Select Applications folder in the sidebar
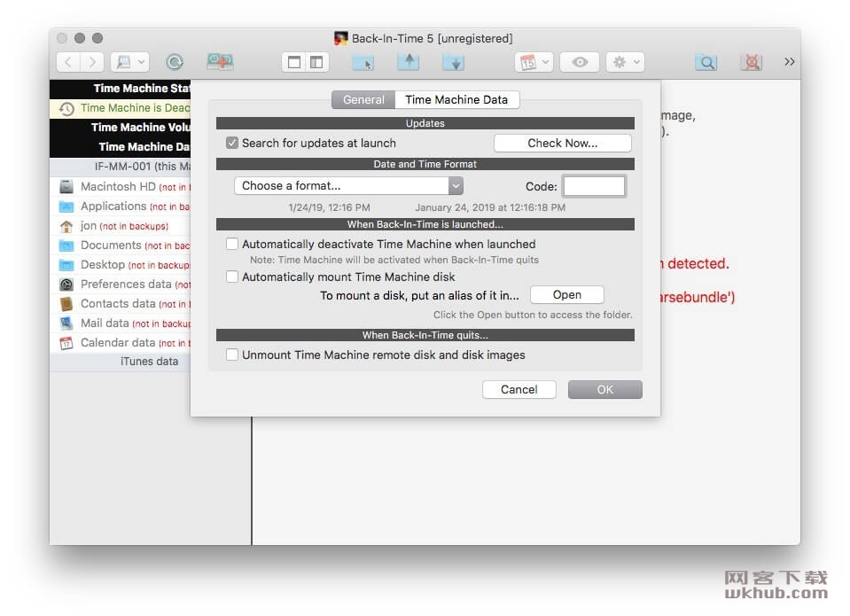Screen dimensions: 850x616 coord(121,206)
